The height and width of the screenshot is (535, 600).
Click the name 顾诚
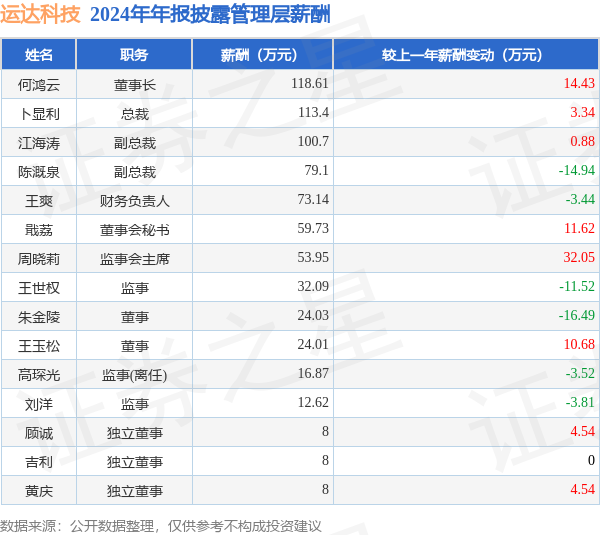(x=39, y=434)
